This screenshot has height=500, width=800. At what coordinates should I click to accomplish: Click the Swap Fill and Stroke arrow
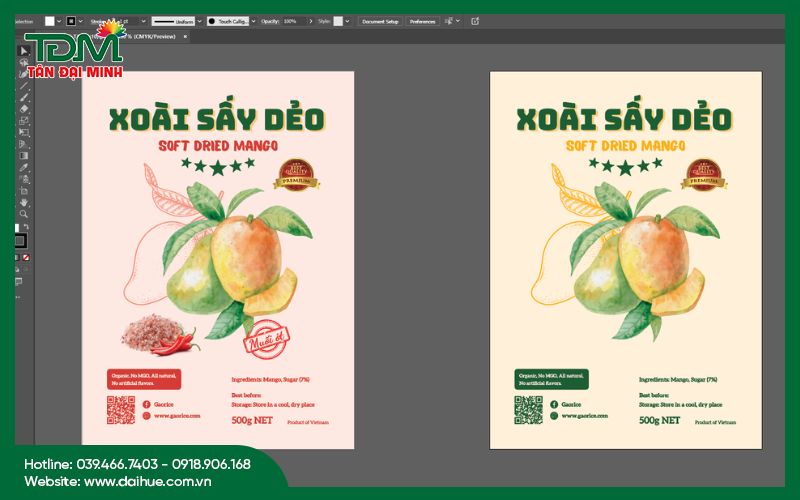[x=26, y=227]
